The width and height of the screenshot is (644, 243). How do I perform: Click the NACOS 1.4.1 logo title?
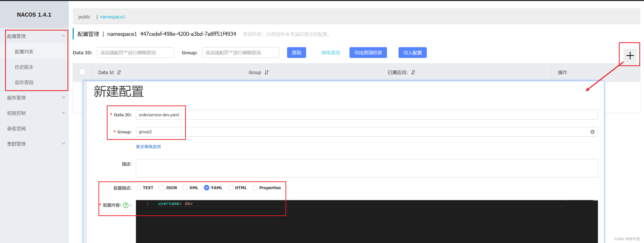point(34,15)
